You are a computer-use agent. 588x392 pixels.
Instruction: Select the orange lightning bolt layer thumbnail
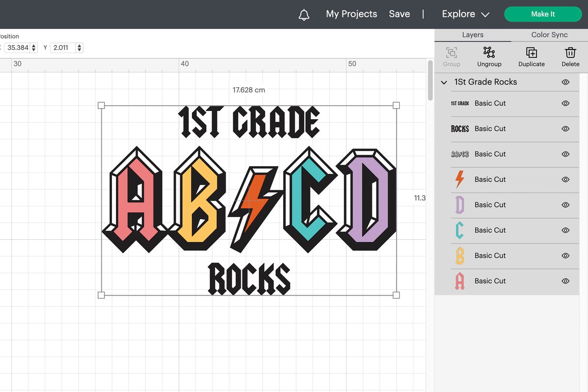pyautogui.click(x=460, y=179)
